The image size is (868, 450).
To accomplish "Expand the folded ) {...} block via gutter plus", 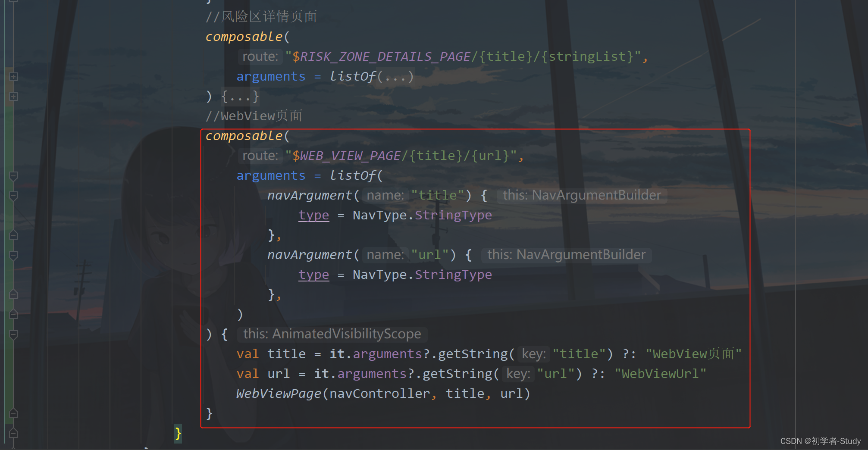I will 13,97.
